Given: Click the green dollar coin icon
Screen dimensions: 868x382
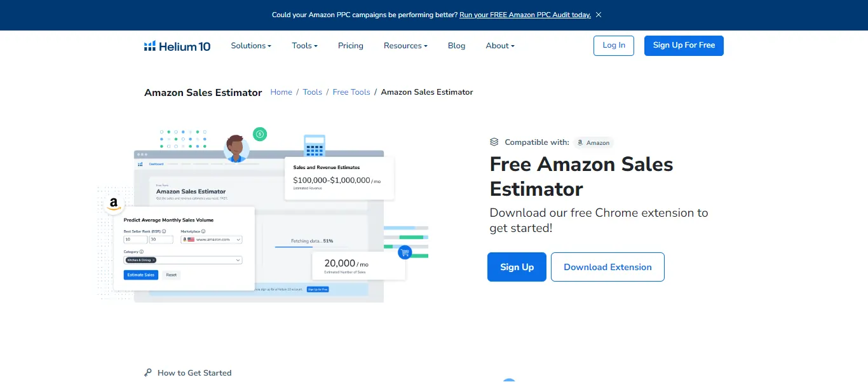Looking at the screenshot, I should 259,134.
